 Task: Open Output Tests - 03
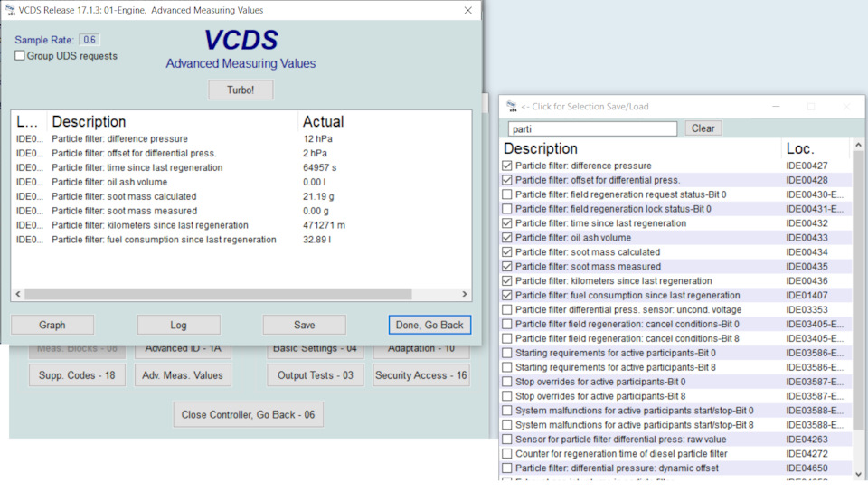[x=316, y=375]
